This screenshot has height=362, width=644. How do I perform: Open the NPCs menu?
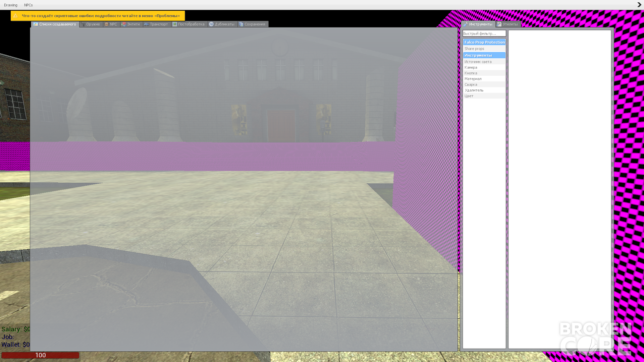click(x=29, y=5)
